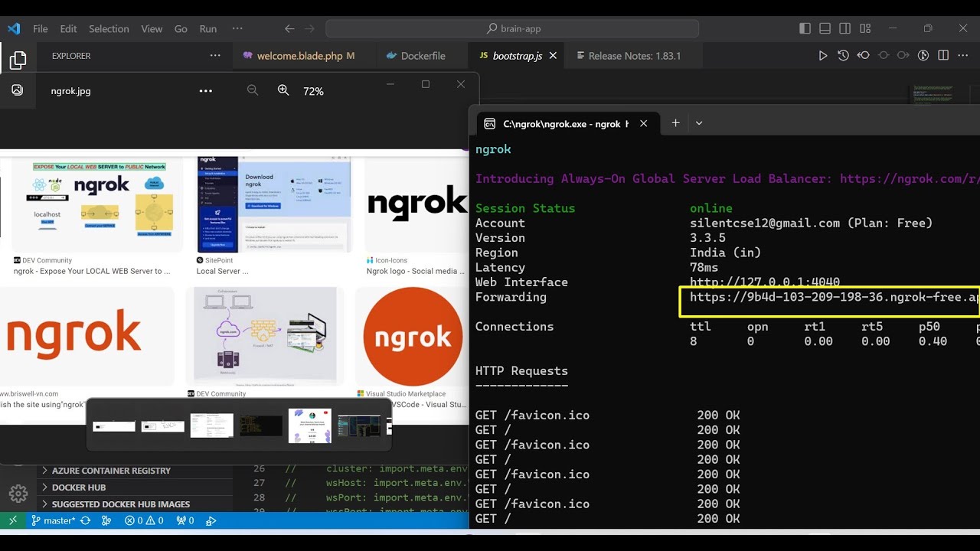Select the black ngrok logo from Icon-Icons
Image resolution: width=980 pixels, height=551 pixels.
417,204
